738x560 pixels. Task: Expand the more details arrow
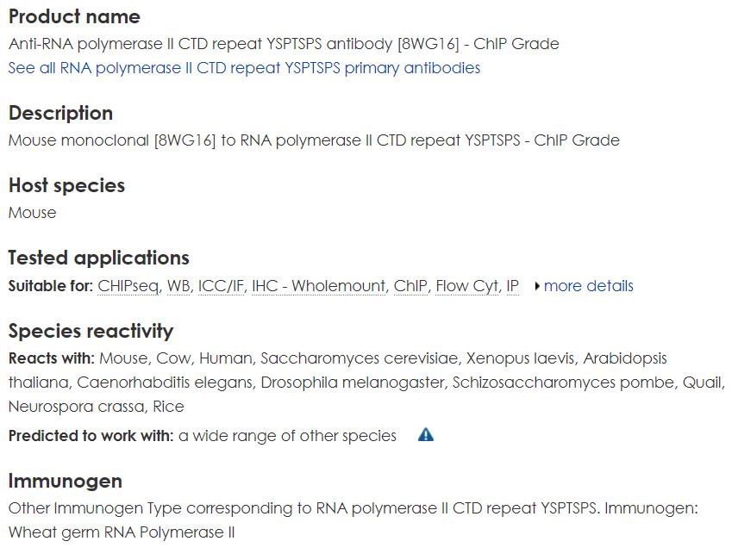click(x=537, y=286)
